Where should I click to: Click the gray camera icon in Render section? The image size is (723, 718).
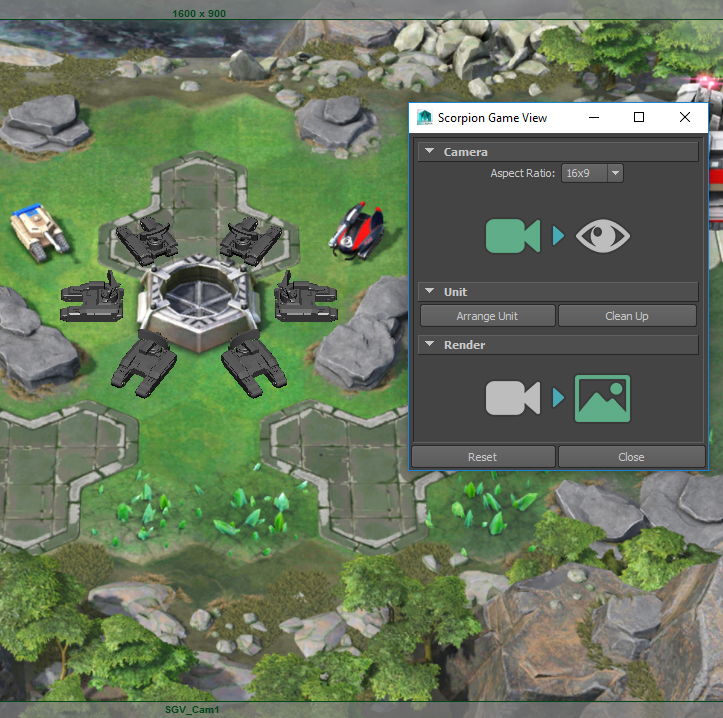(x=513, y=398)
